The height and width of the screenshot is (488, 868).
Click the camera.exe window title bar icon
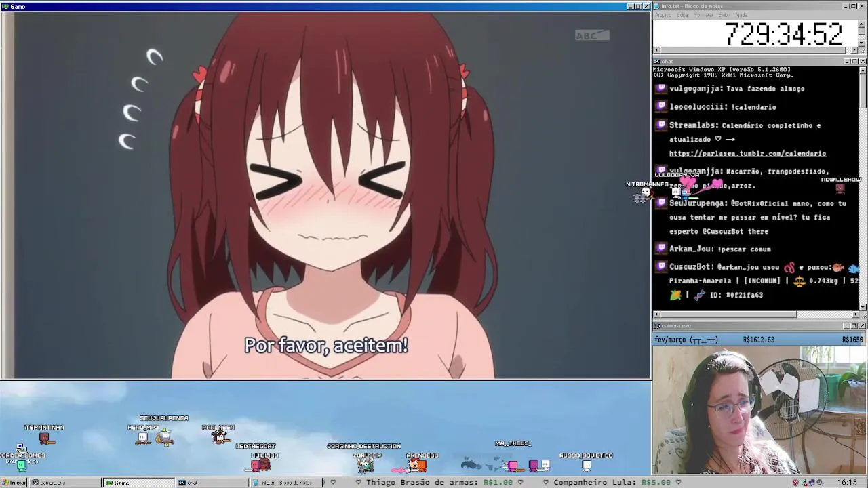657,326
